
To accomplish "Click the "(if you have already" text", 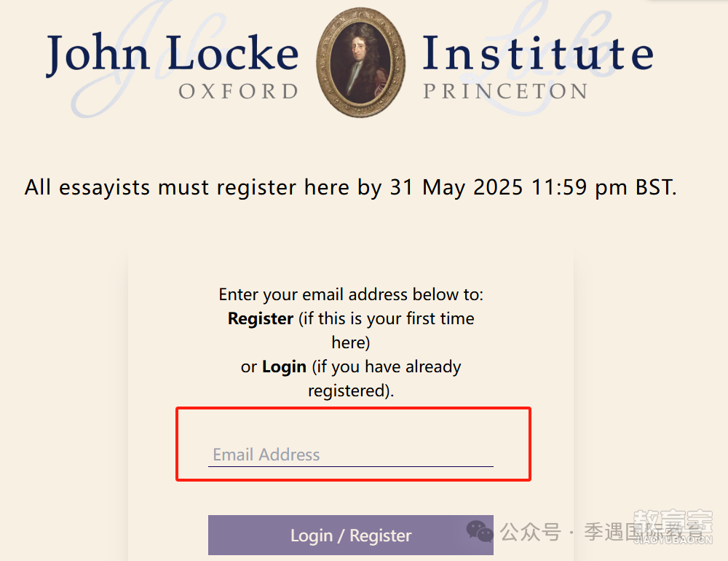I will [387, 366].
